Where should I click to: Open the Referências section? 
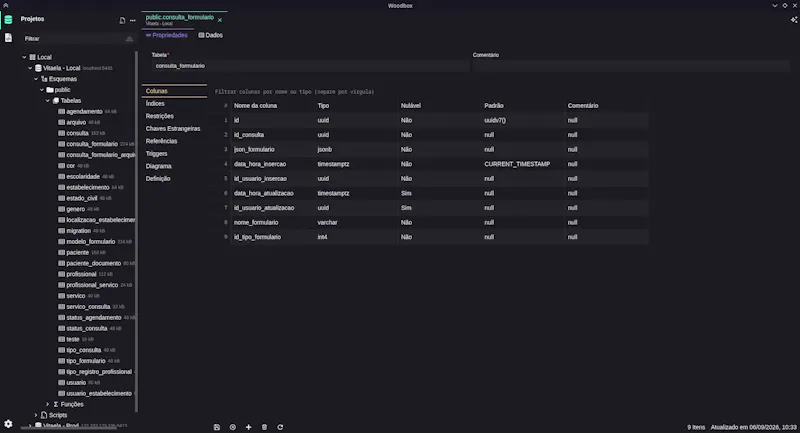[x=174, y=141]
